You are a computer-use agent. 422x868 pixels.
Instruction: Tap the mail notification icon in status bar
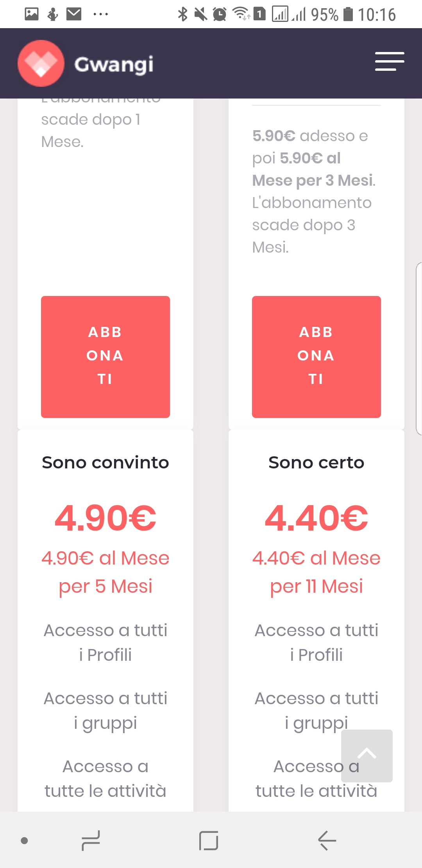pos(74,14)
